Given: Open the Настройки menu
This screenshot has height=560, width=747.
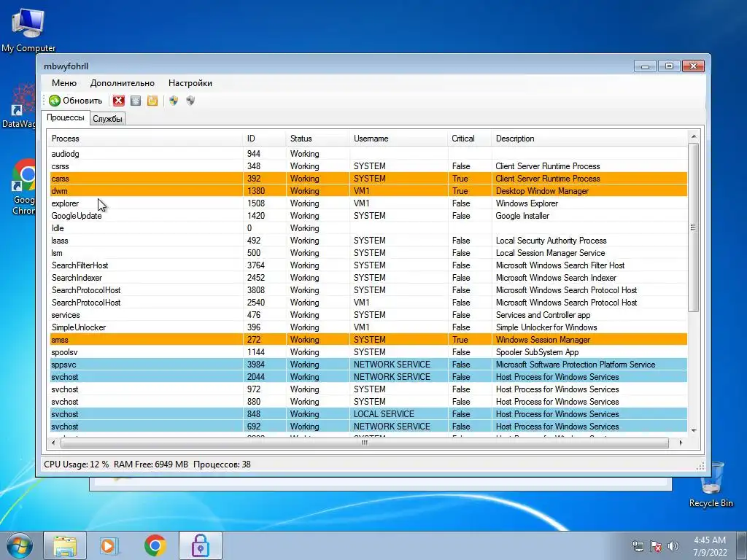Looking at the screenshot, I should point(190,83).
